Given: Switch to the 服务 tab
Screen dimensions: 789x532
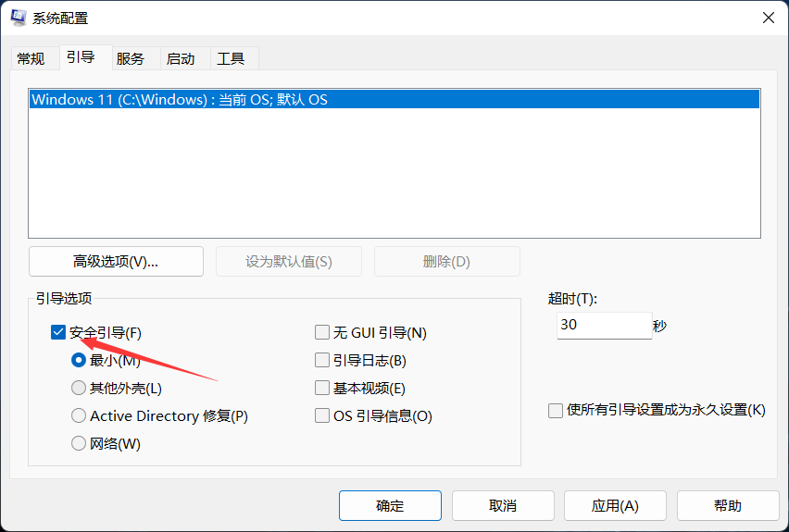Looking at the screenshot, I should [131, 58].
